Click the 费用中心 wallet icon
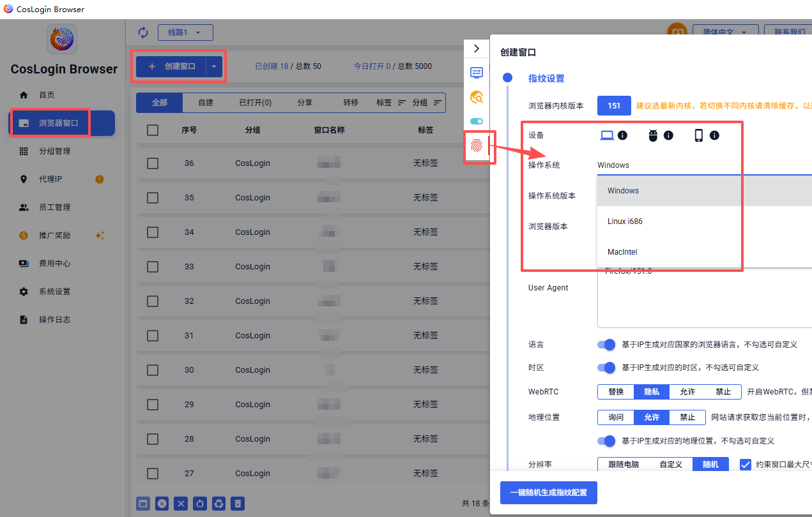The image size is (812, 517). (x=24, y=264)
